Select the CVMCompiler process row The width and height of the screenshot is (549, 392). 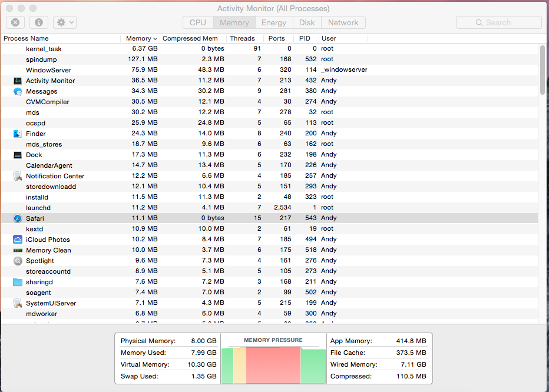click(270, 102)
